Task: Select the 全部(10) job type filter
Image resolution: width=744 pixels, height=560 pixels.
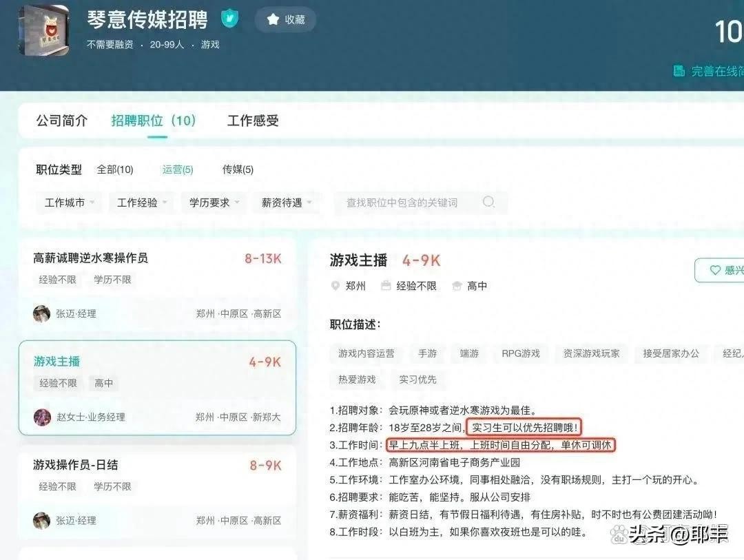Action: [x=115, y=169]
